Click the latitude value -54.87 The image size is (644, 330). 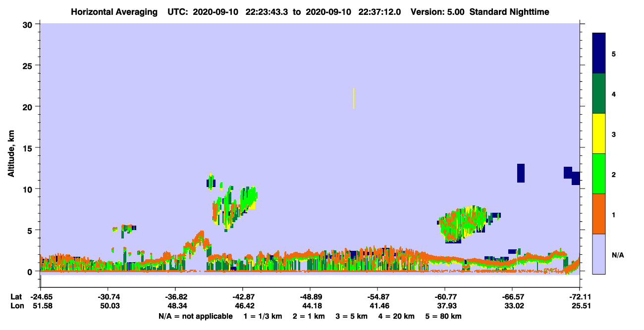pyautogui.click(x=377, y=297)
